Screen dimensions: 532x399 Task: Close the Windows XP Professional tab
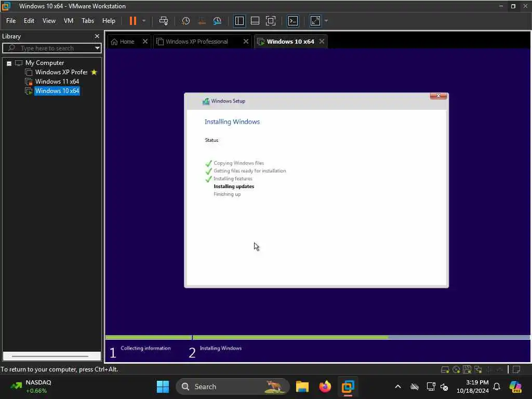coord(246,42)
